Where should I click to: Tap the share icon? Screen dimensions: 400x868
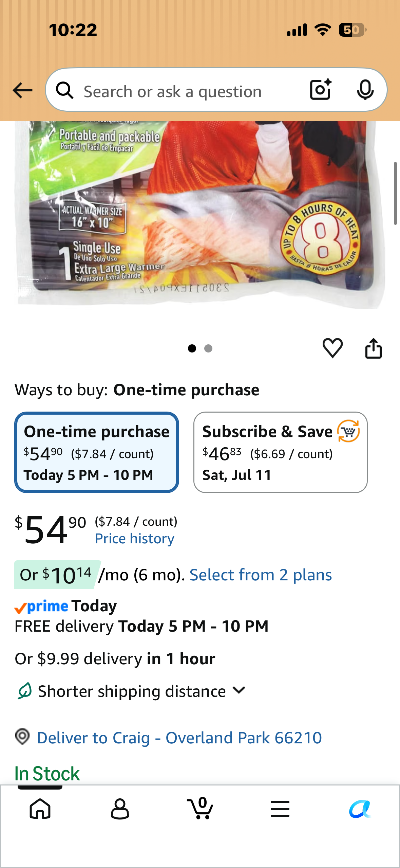coord(373,348)
